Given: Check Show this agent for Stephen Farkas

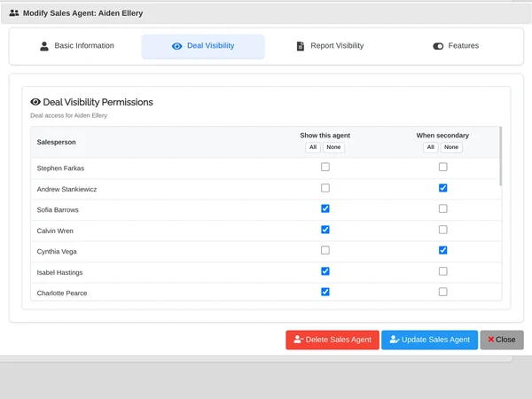Looking at the screenshot, I should click(x=325, y=167).
